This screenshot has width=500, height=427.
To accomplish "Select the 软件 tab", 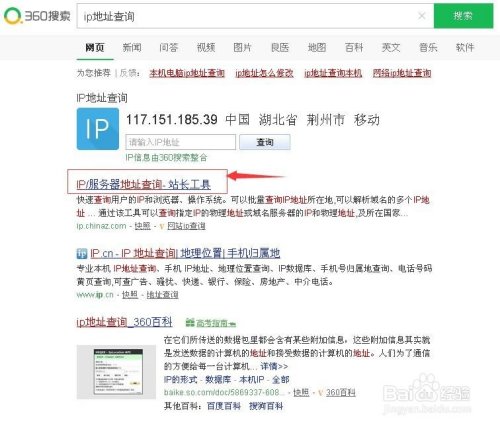I will 465,48.
